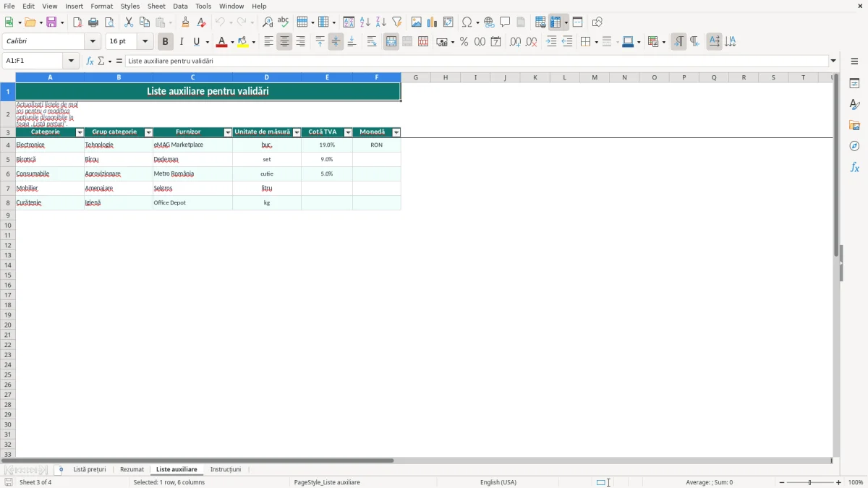Toggle center vertically alignment

click(x=336, y=42)
